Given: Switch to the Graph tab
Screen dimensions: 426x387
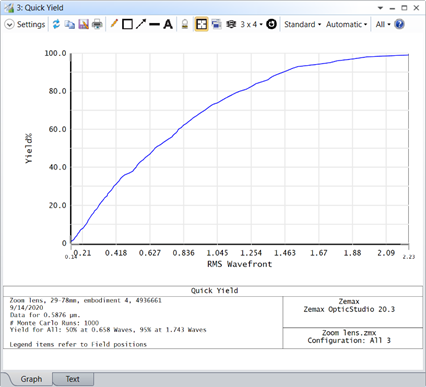Looking at the screenshot, I should 31,379.
